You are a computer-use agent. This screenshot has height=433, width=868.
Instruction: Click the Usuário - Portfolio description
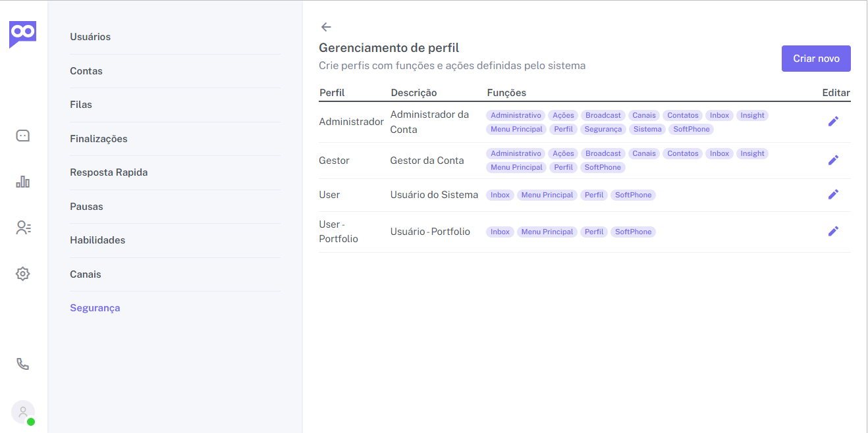[430, 232]
